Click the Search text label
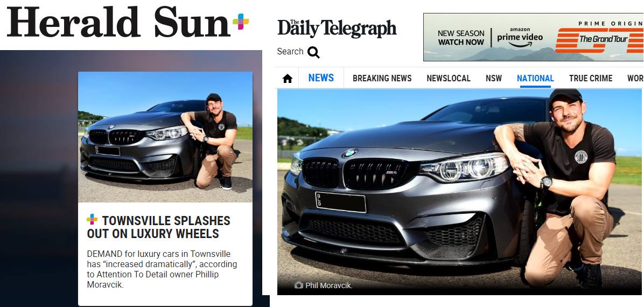Screen dimensions: 644x307 290,51
